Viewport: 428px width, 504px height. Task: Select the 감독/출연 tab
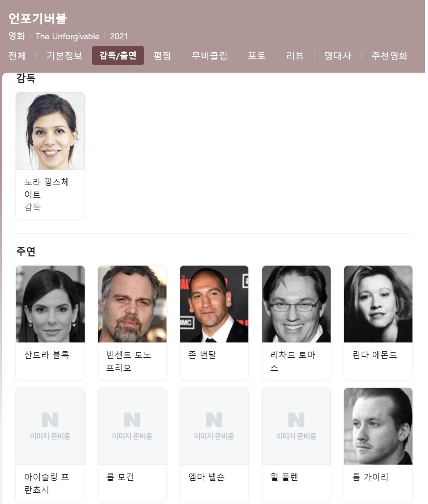118,55
